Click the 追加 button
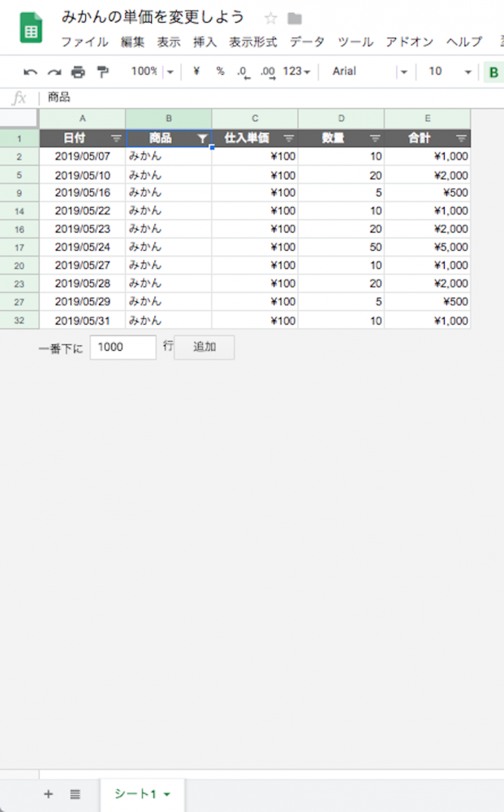Image resolution: width=504 pixels, height=812 pixels. click(205, 347)
